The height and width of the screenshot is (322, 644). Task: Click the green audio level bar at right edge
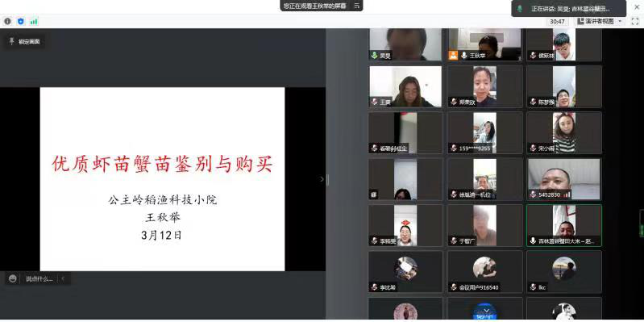[x=642, y=224]
